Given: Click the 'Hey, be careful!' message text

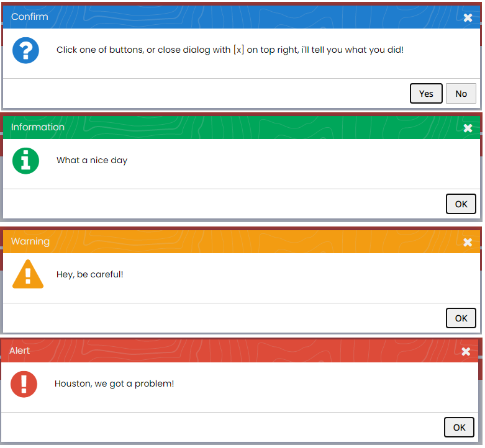Looking at the screenshot, I should pos(89,274).
